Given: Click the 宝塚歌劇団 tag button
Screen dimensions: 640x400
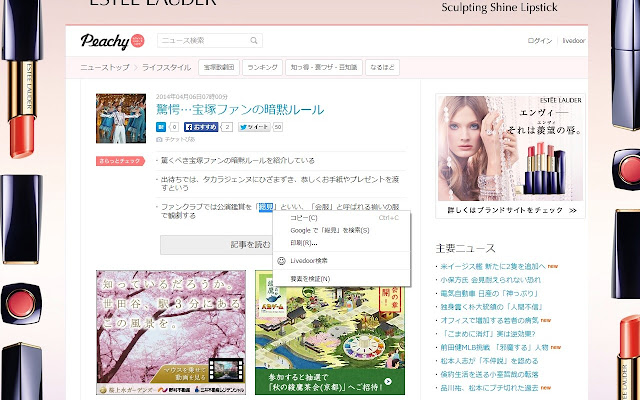Looking at the screenshot, I should 219,67.
